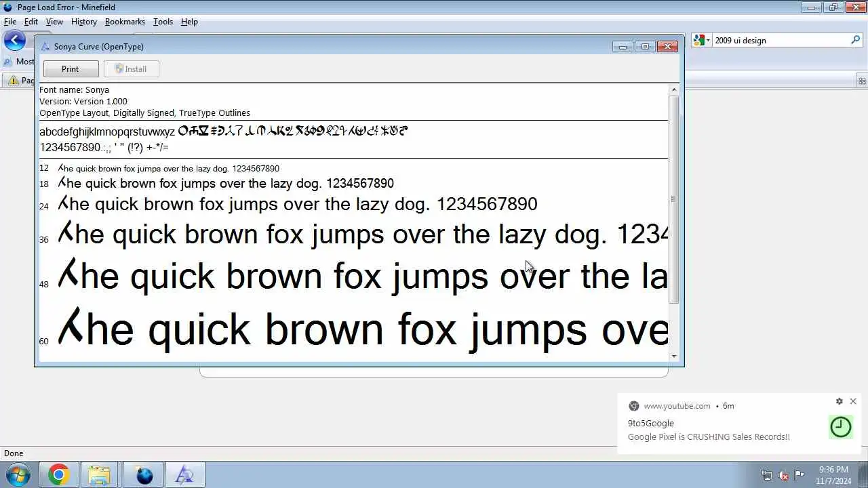Click the font viewer vertical scrollbar thumb
The width and height of the screenshot is (868, 488).
tap(673, 199)
